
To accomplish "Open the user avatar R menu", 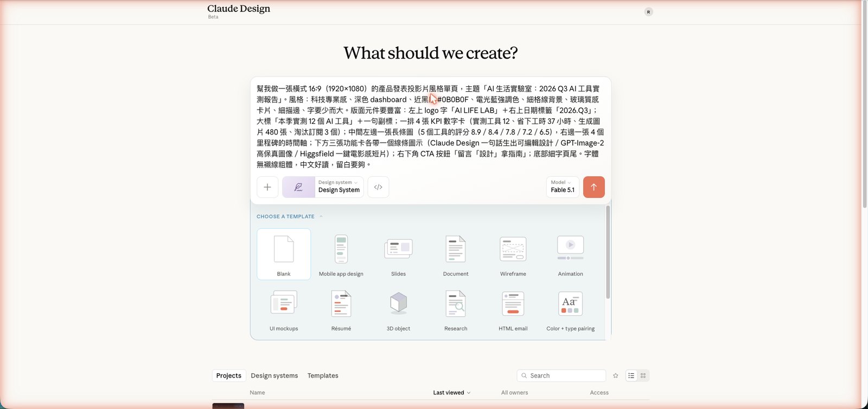I will coord(648,12).
